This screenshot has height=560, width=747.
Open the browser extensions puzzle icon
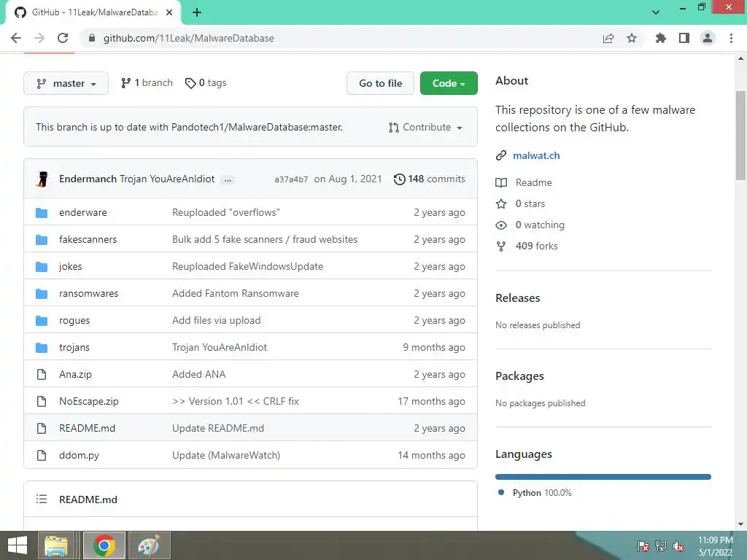[x=660, y=38]
